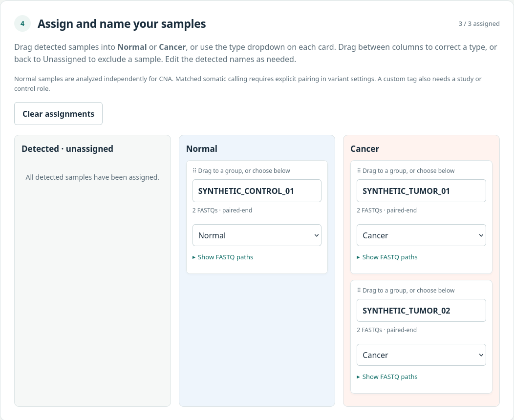Open the Cancer type dropdown for SYNTHETIC_TUMOR_02
The height and width of the screenshot is (420, 514).
[x=421, y=355]
